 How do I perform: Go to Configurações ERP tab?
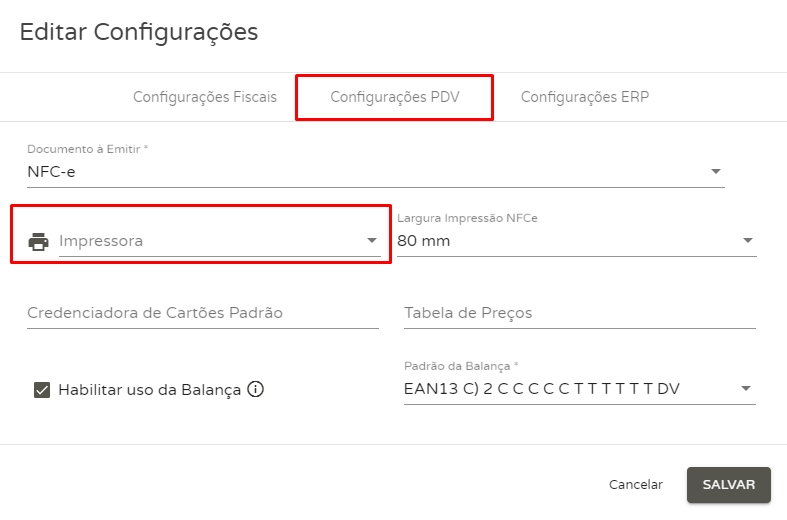point(585,98)
